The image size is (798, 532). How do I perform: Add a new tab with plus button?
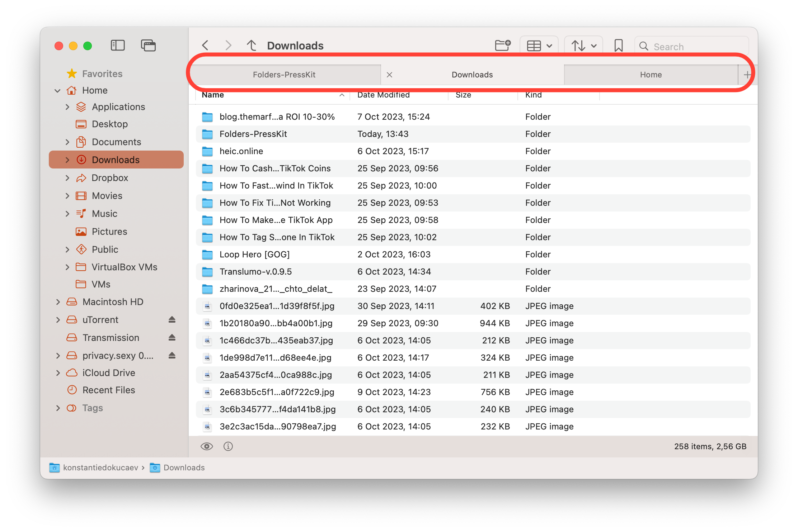(747, 75)
